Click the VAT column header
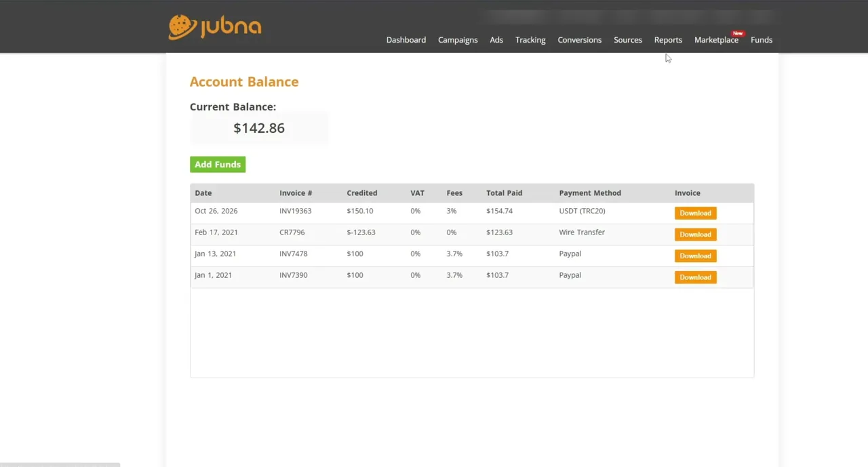Screen dimensions: 868x467 [x=417, y=193]
